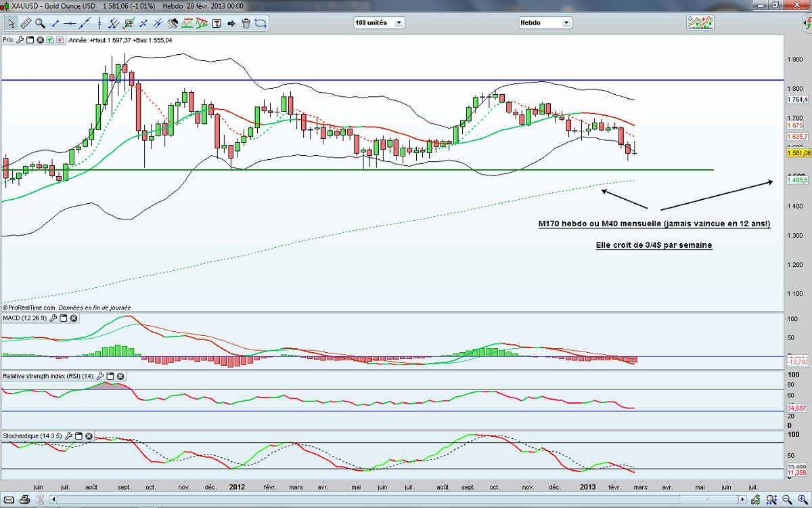The image size is (812, 508).
Task: Select the cursor pointer tool
Action: (x=11, y=23)
